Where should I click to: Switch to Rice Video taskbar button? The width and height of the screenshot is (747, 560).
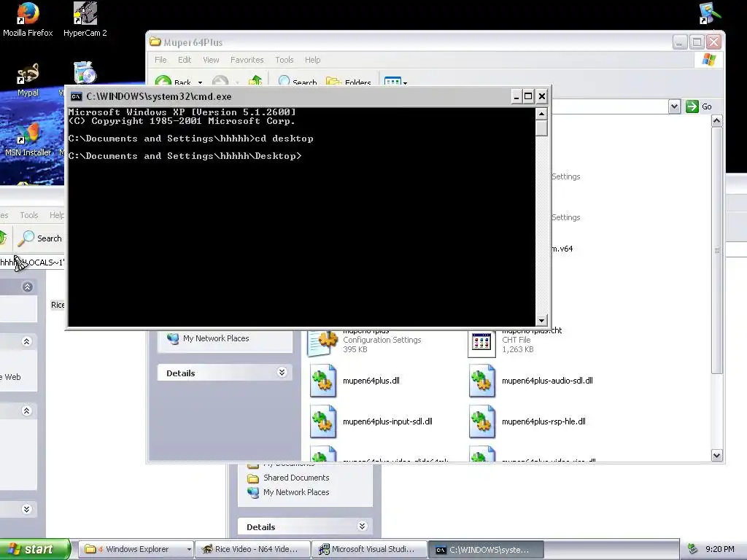click(253, 550)
